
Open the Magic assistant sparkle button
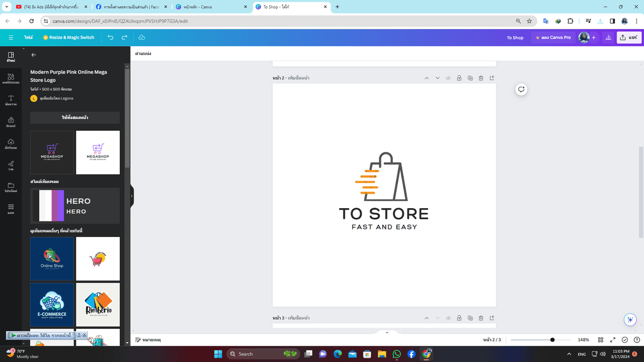tap(630, 320)
